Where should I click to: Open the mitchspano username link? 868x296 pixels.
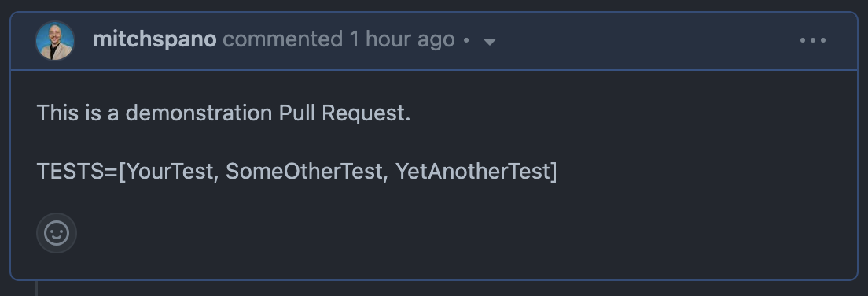154,39
